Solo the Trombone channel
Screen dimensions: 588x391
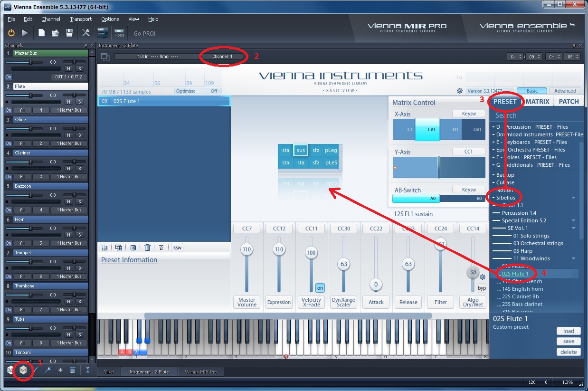pyautogui.click(x=80, y=301)
